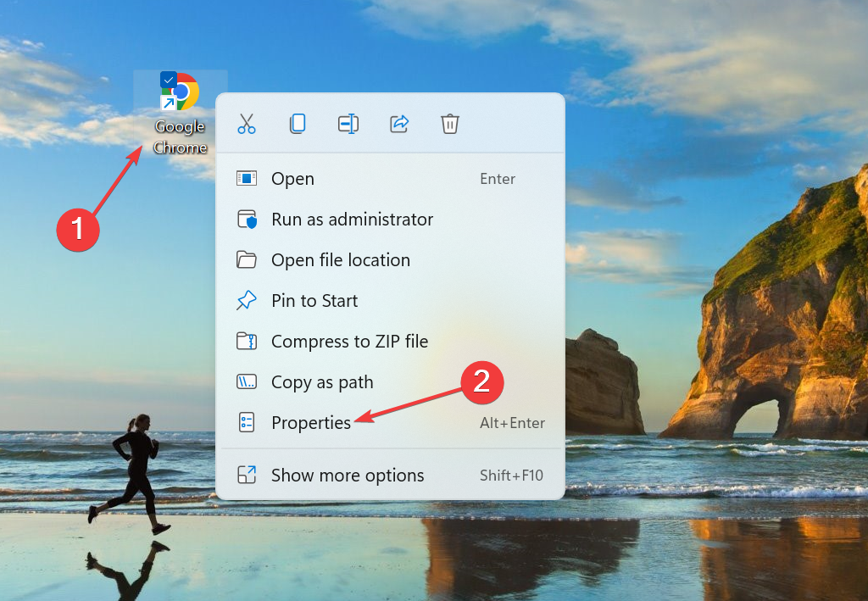Compress the shortcut to ZIP file
Viewport: 868px width, 601px height.
[x=348, y=341]
